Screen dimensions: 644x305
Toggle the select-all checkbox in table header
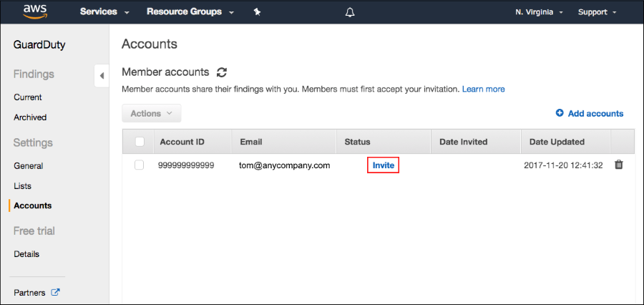pyautogui.click(x=140, y=142)
